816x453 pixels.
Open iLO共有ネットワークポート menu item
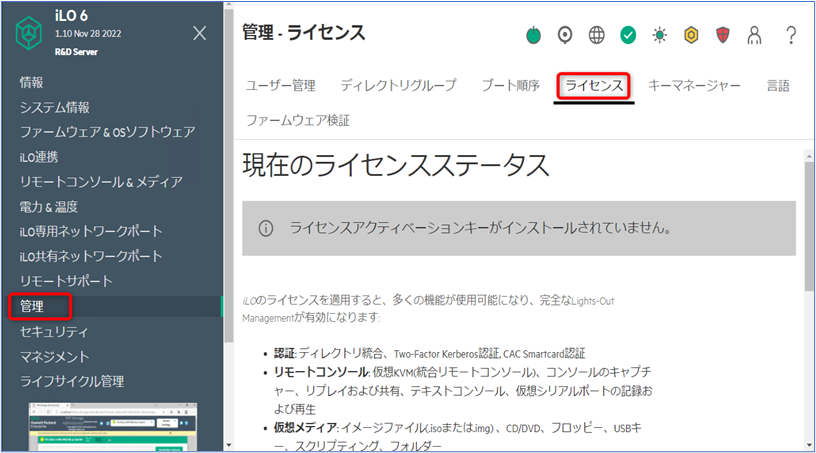(91, 256)
